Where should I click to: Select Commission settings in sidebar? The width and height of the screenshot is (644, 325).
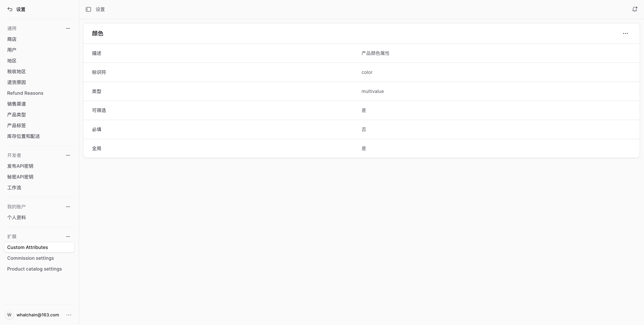31,258
